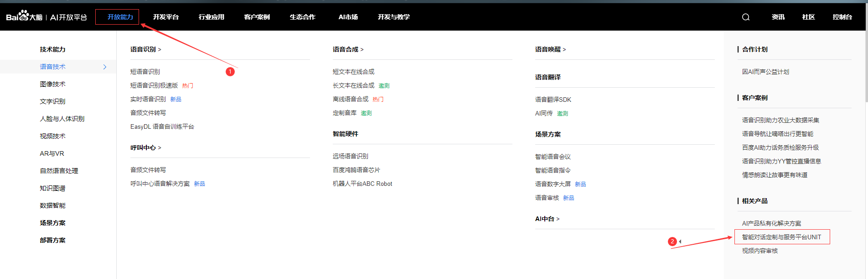Open the 呼叫中心 > section heading
This screenshot has height=279, width=868.
tap(146, 147)
